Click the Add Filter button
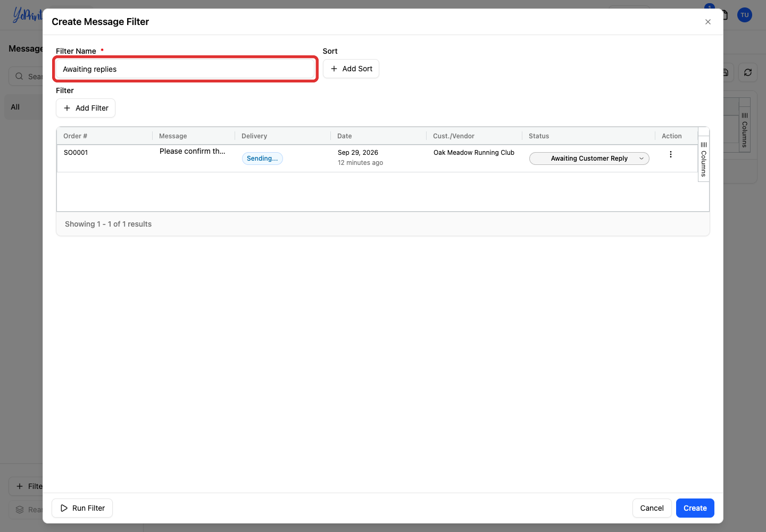 click(86, 108)
